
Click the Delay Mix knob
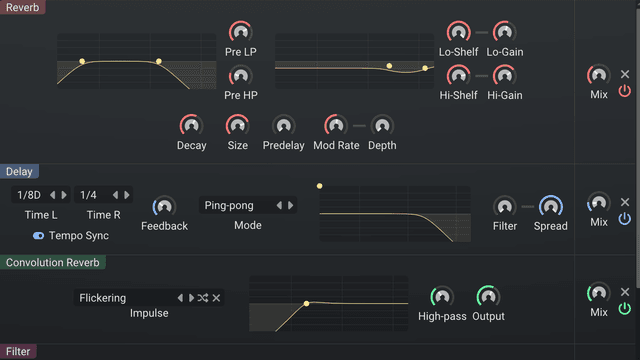coord(599,203)
